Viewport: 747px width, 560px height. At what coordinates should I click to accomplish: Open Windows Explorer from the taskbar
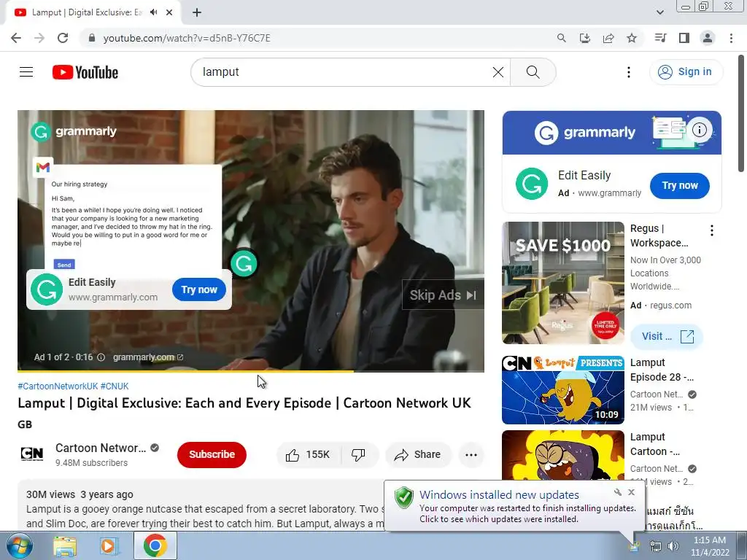pos(65,546)
